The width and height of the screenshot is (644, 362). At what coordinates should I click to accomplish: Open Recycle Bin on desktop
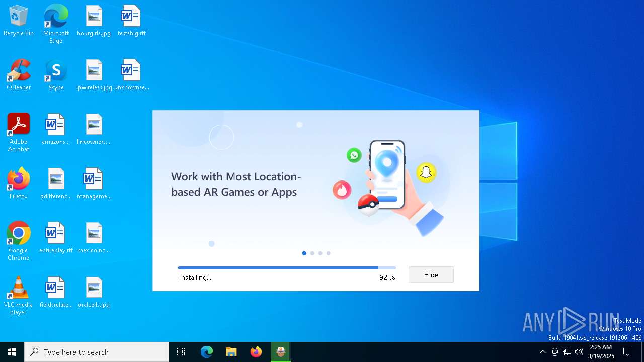click(x=19, y=21)
